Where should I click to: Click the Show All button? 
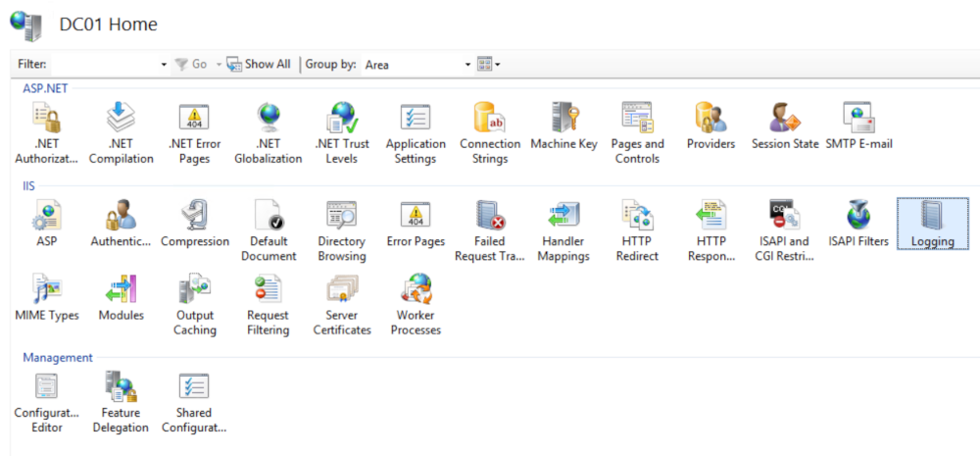click(x=259, y=64)
